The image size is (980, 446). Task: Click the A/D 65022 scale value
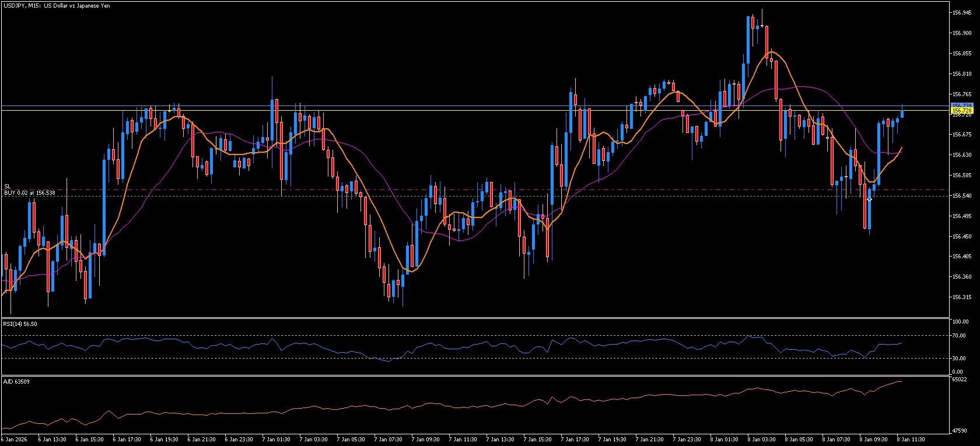960,379
